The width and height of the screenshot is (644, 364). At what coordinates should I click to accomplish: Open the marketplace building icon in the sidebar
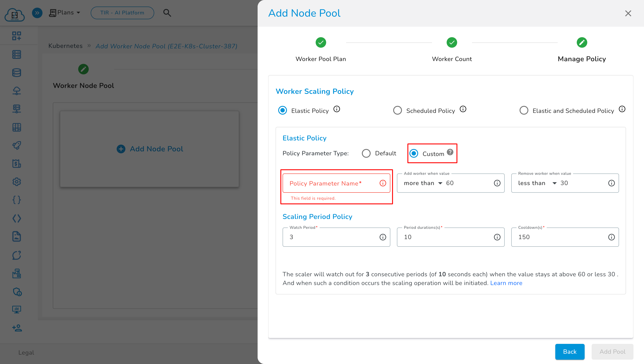click(17, 273)
